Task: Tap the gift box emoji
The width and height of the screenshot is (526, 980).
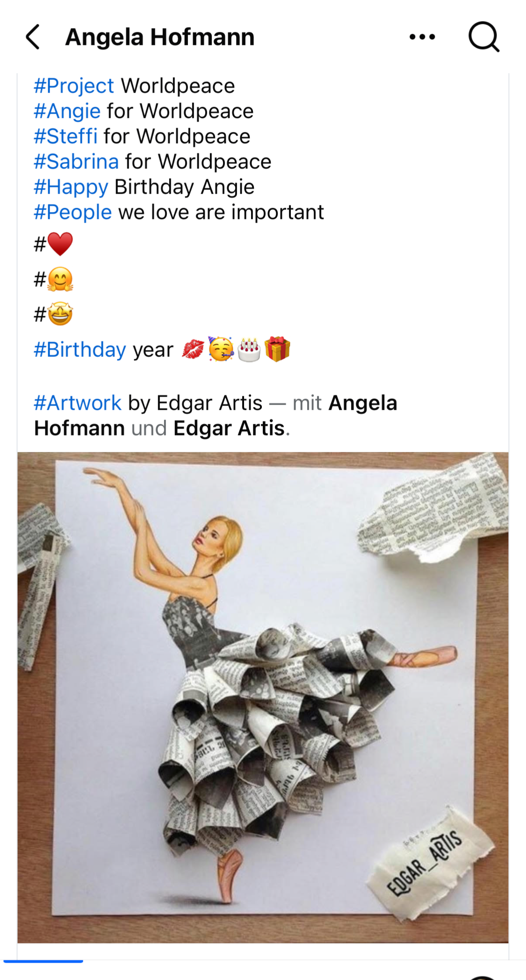Action: click(x=278, y=349)
